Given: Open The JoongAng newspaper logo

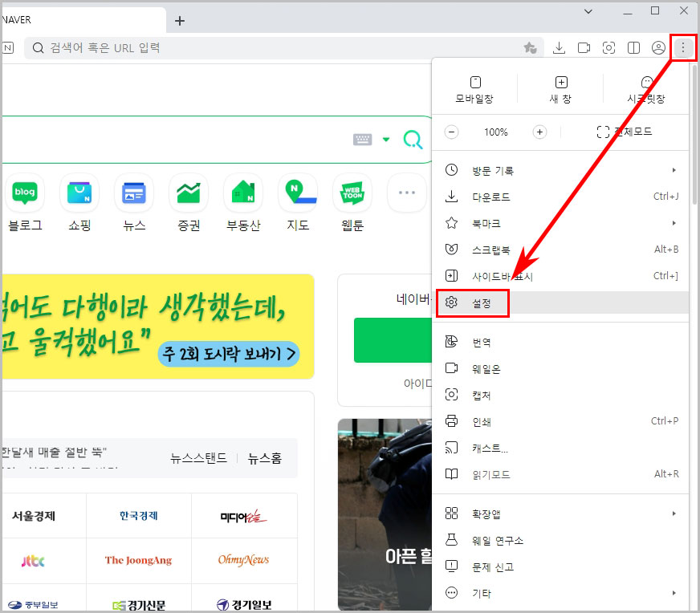Looking at the screenshot, I should coord(138,560).
